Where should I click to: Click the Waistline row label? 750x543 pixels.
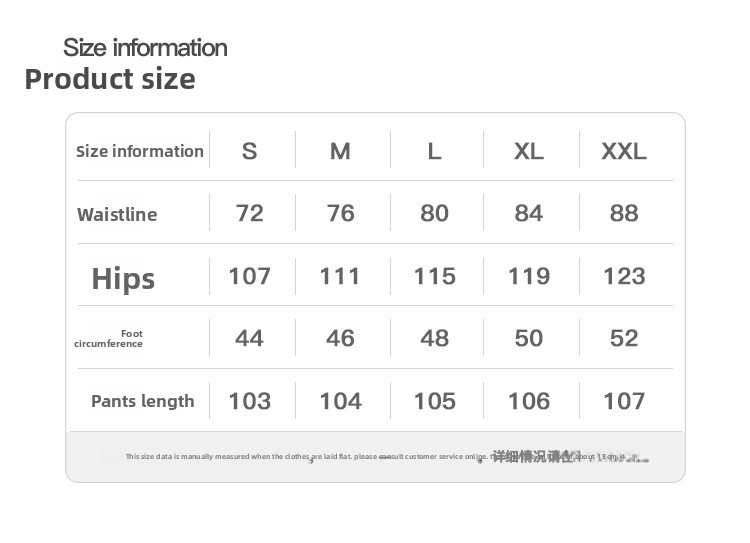point(117,214)
